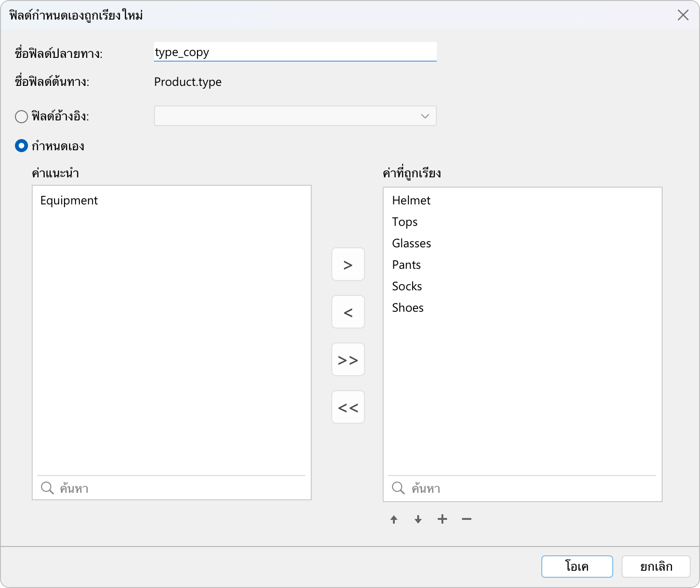Click the plus icon to add value
700x588 pixels.
[442, 519]
